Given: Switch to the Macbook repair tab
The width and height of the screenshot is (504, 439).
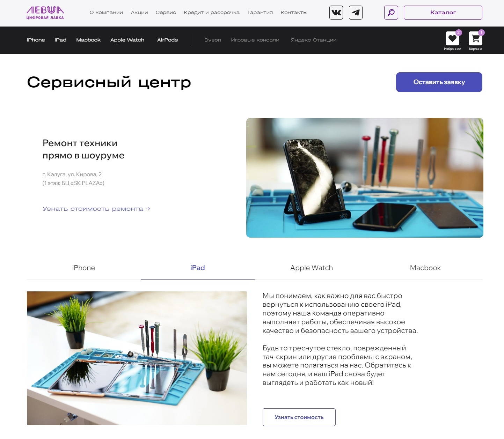Looking at the screenshot, I should 425,268.
